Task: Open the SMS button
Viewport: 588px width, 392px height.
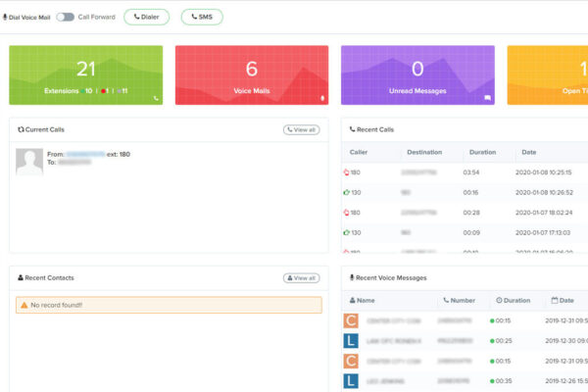Action: pos(201,17)
